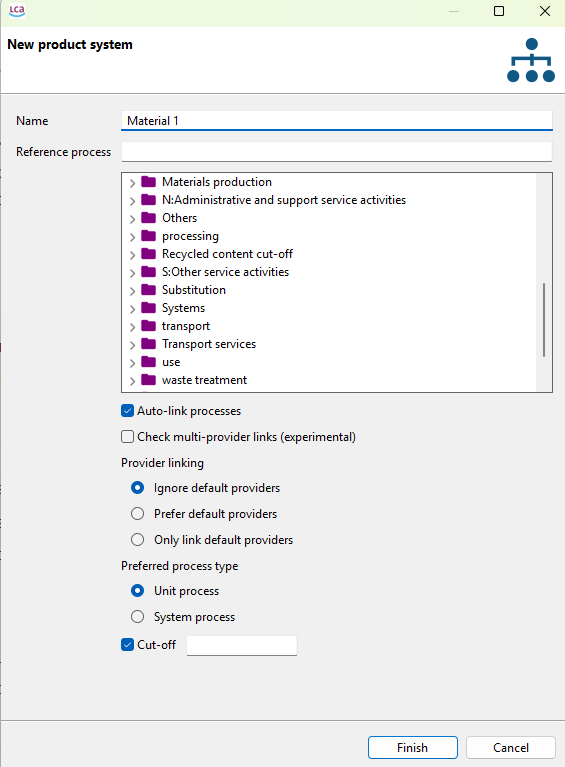Image resolution: width=565 pixels, height=767 pixels.
Task: Expand the Transport services folder
Action: point(132,345)
